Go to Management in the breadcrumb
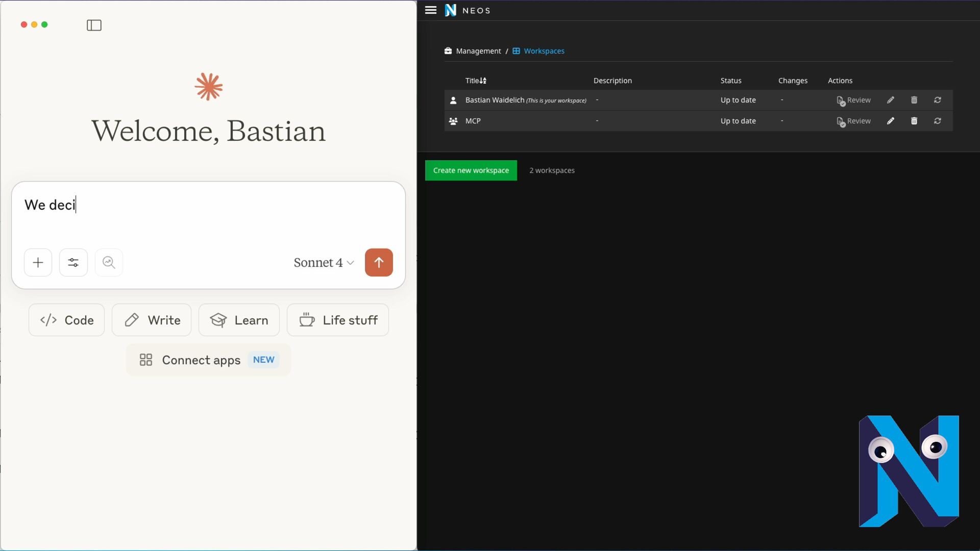The height and width of the screenshot is (551, 980). pos(478,51)
